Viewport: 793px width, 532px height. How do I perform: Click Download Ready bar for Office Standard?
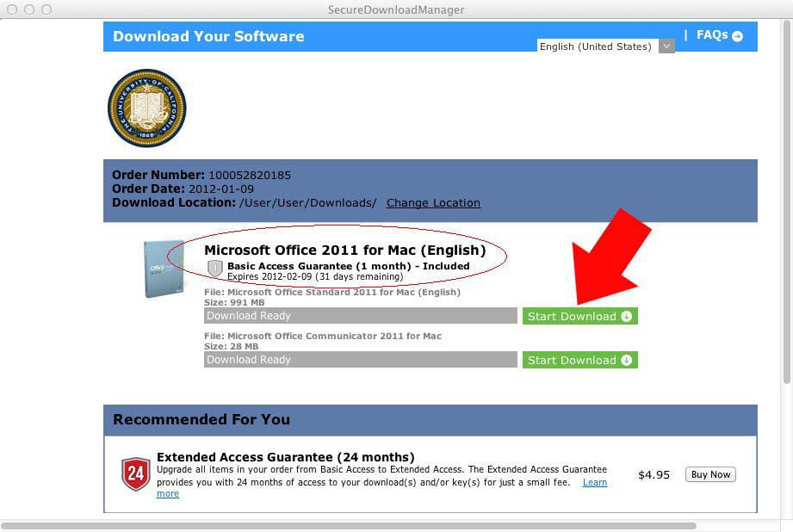point(361,316)
